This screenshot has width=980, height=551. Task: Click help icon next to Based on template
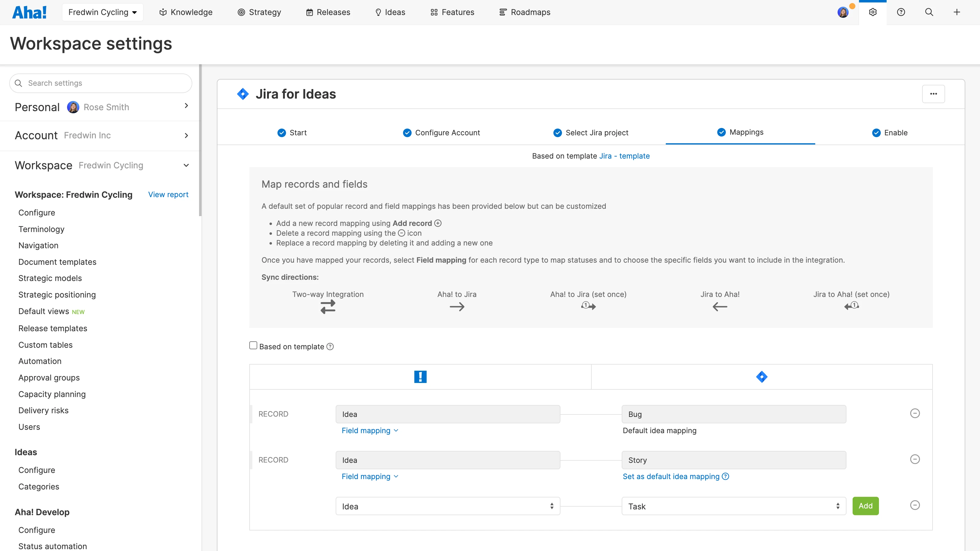point(330,347)
